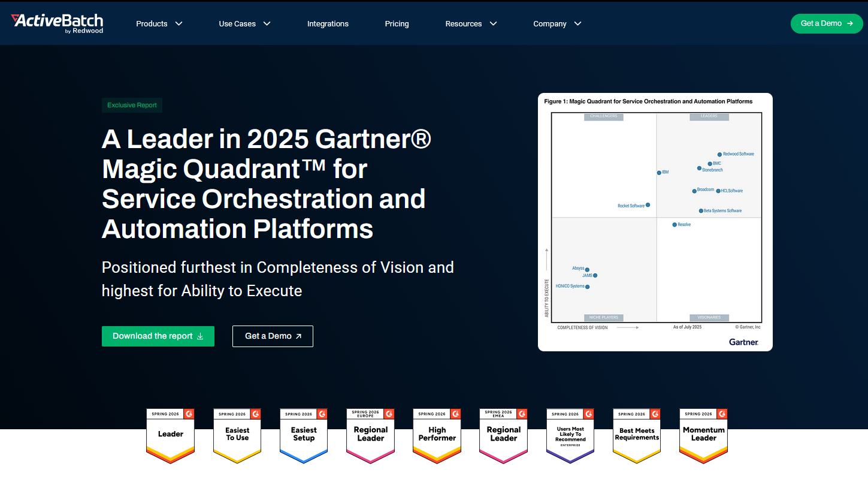Open the Company menu
The image size is (868, 479).
(x=550, y=24)
